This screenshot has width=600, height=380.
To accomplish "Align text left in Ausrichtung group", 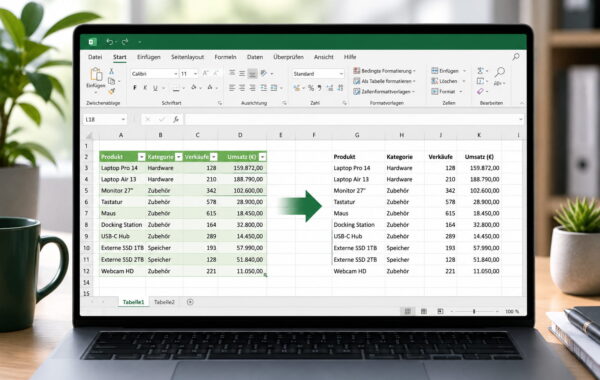I will (x=232, y=88).
